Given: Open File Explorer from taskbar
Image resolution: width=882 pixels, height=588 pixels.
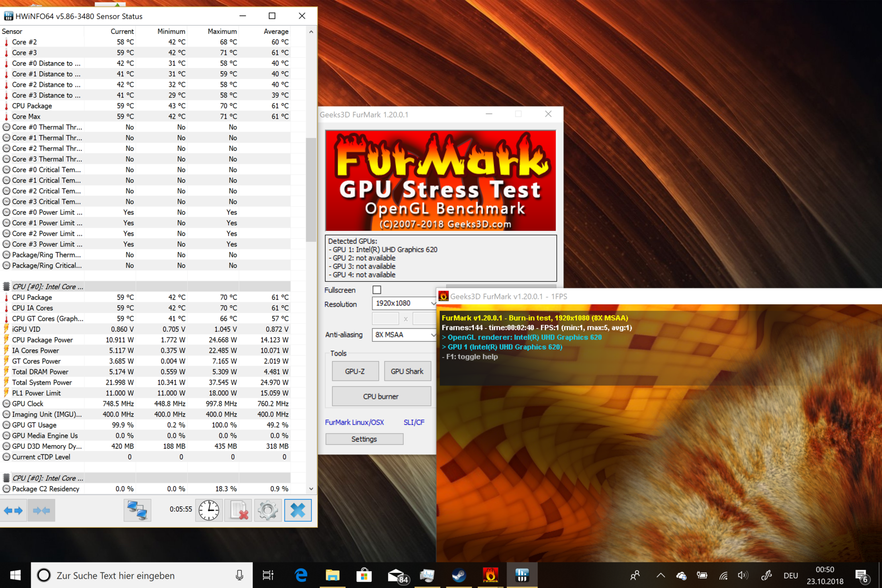Looking at the screenshot, I should (x=332, y=575).
